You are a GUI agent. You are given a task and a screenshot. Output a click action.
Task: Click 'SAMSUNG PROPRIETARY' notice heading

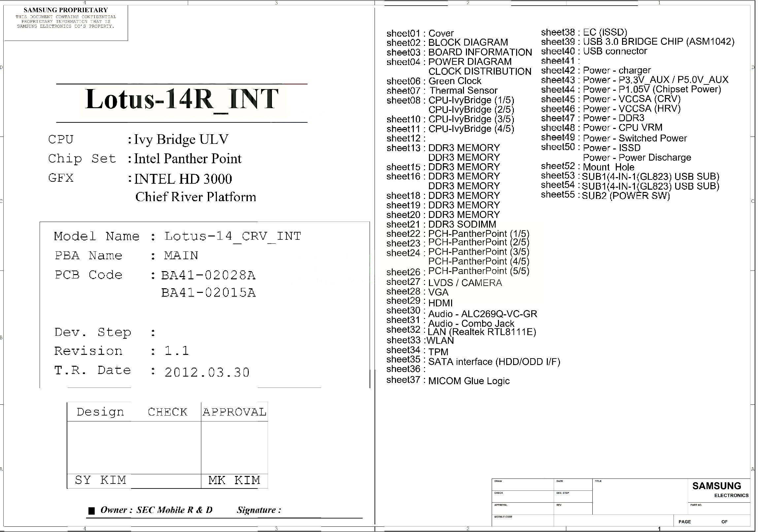pyautogui.click(x=66, y=10)
